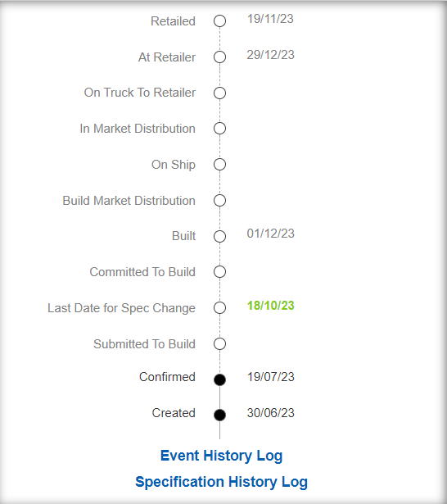Viewport: 447px width, 504px height.
Task: Click the green 18/10/23 date
Action: point(270,306)
